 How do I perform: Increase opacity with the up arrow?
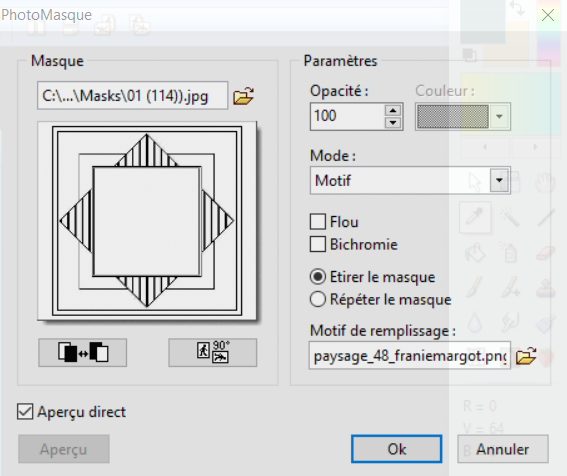393,110
